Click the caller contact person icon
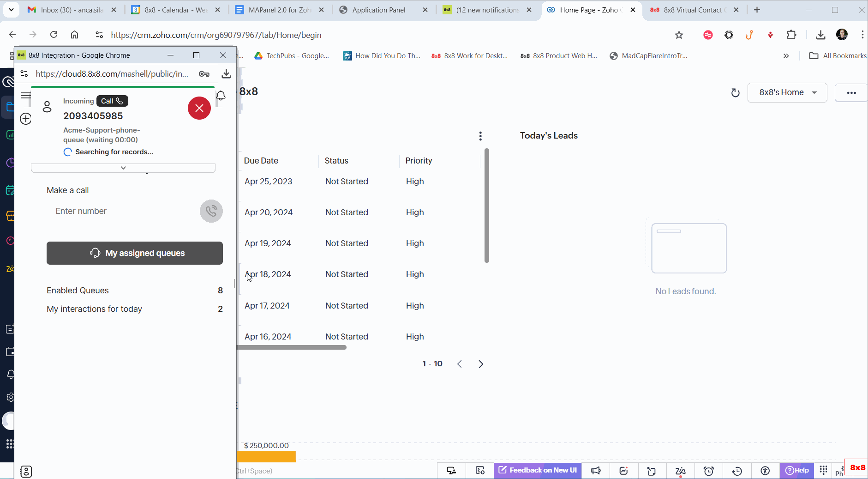This screenshot has width=868, height=479. [47, 107]
